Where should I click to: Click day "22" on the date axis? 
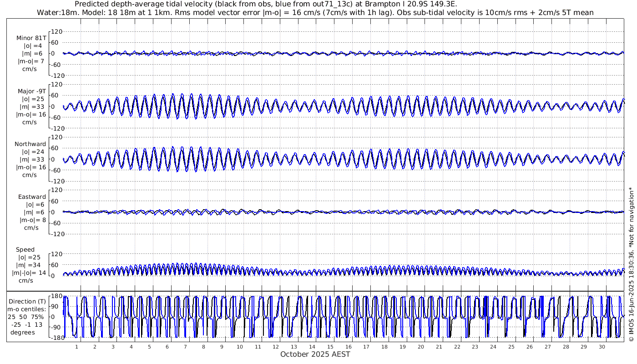(457, 347)
